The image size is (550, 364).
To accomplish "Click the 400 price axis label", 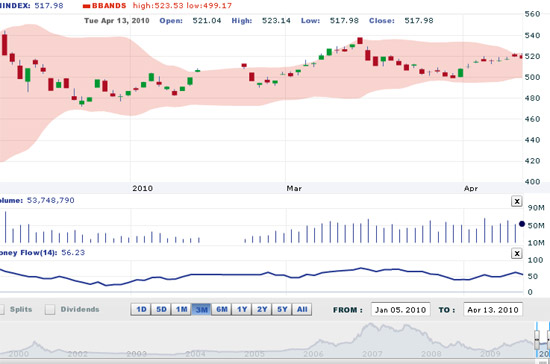I will [532, 182].
